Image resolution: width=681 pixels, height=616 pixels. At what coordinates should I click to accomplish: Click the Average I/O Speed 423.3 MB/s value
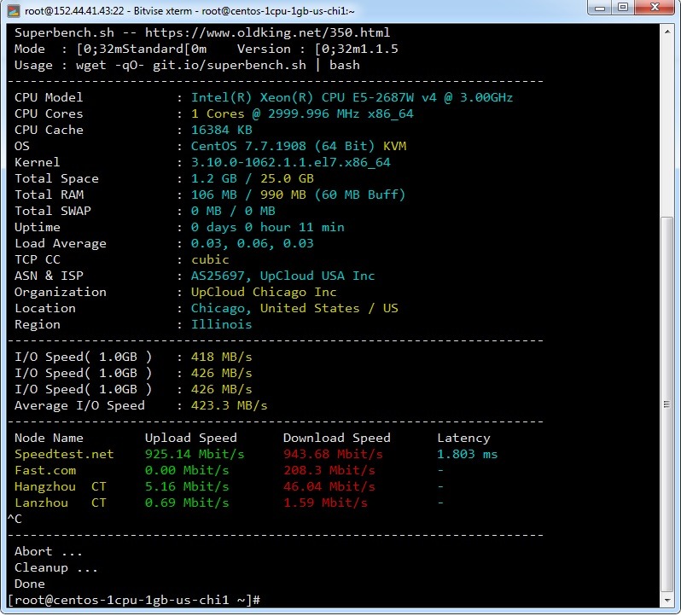[229, 405]
